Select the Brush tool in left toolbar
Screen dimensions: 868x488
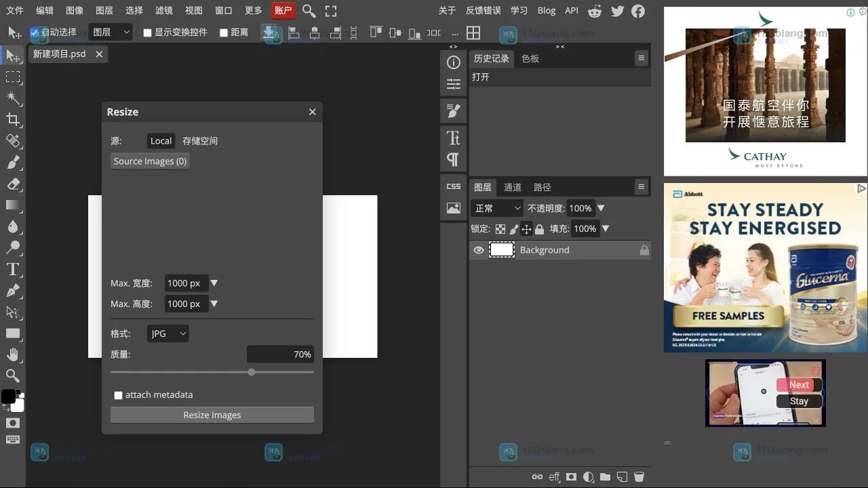pyautogui.click(x=13, y=163)
